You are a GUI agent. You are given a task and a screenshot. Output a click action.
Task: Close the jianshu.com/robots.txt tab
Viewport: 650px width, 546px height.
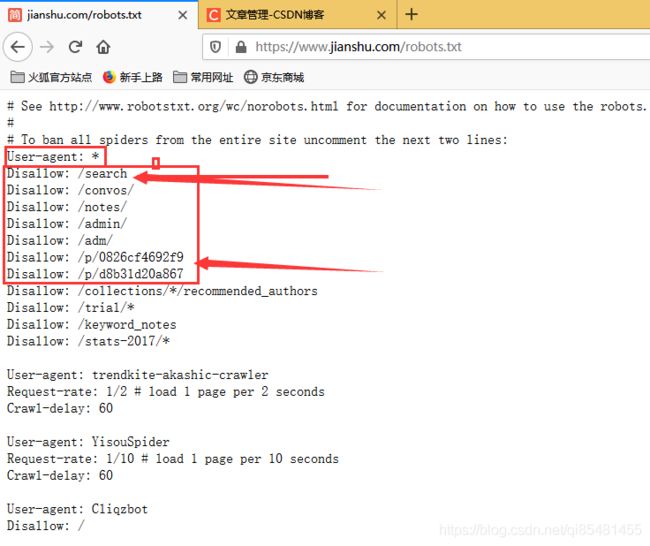(182, 15)
